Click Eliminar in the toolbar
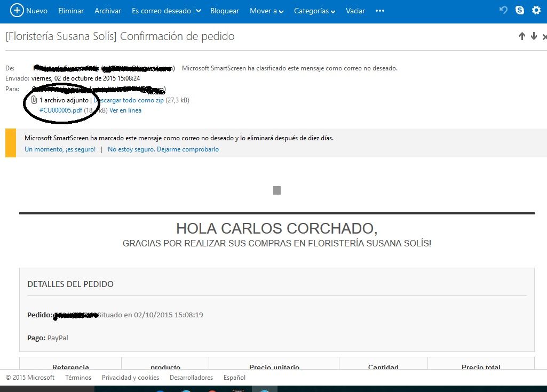 tap(71, 11)
